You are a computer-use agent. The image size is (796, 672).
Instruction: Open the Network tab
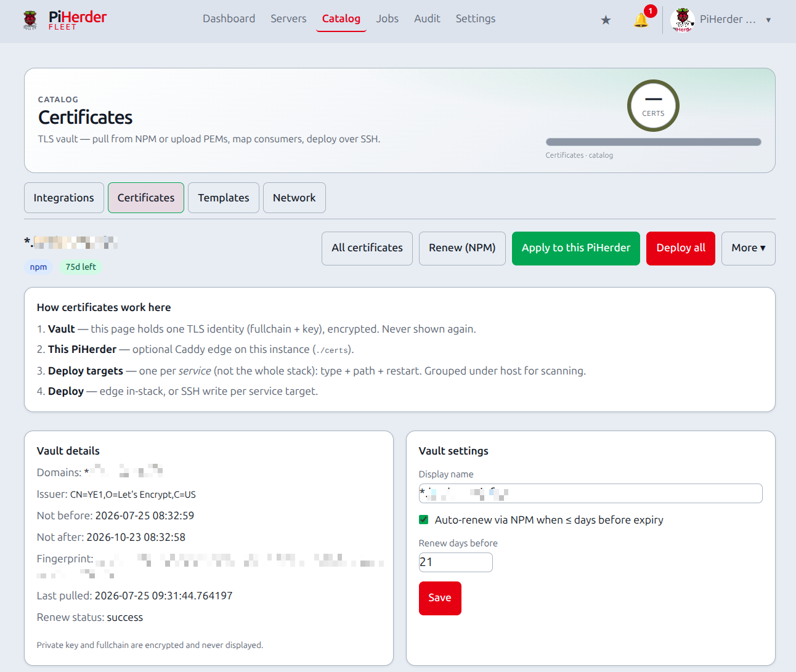click(x=294, y=198)
